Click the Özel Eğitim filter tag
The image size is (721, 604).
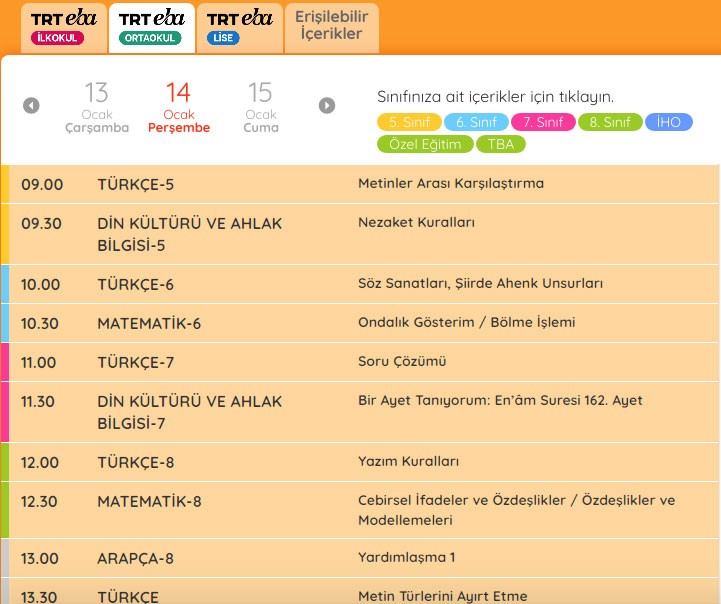point(425,144)
